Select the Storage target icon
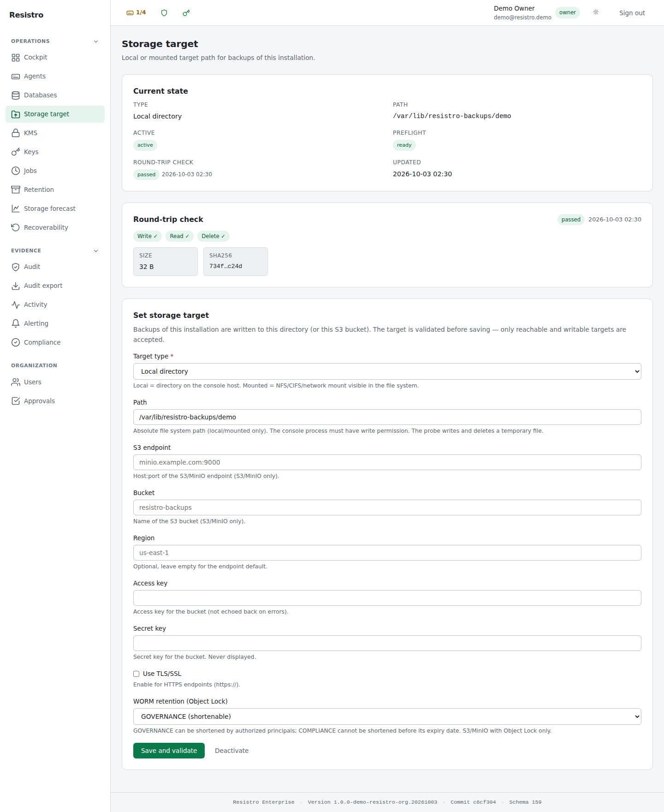 [16, 114]
